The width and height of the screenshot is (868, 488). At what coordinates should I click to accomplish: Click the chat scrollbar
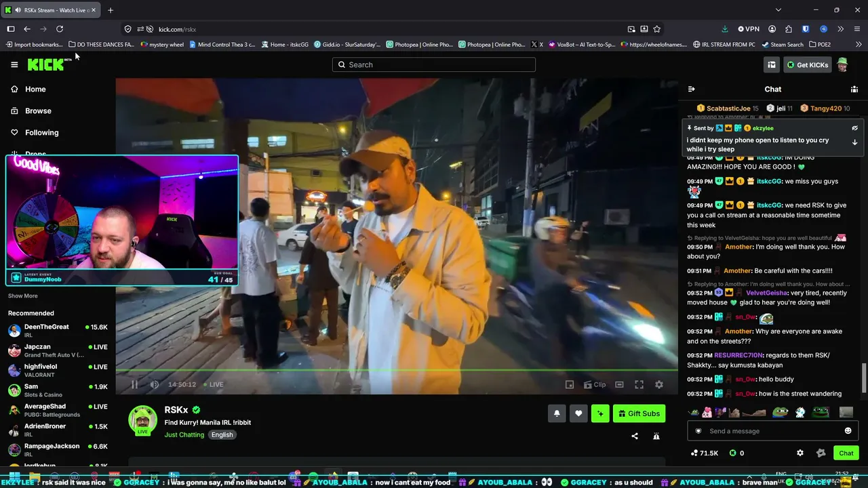pyautogui.click(x=864, y=378)
